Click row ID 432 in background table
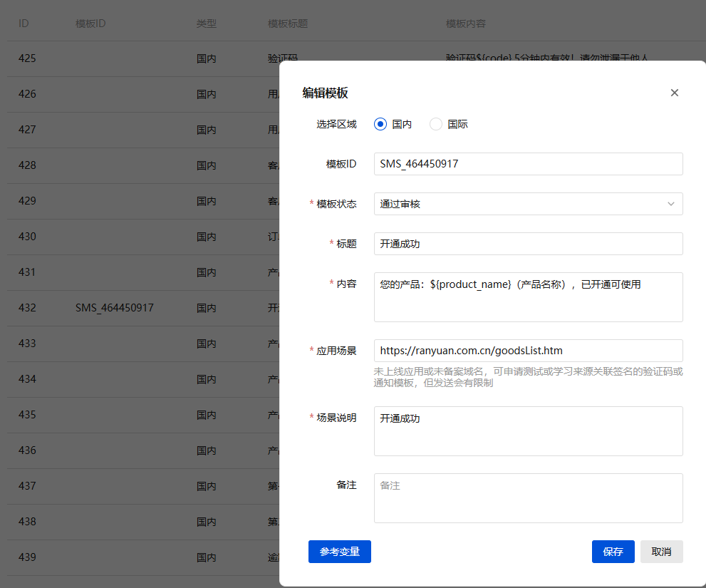Viewport: 706px width, 588px height. [x=27, y=308]
